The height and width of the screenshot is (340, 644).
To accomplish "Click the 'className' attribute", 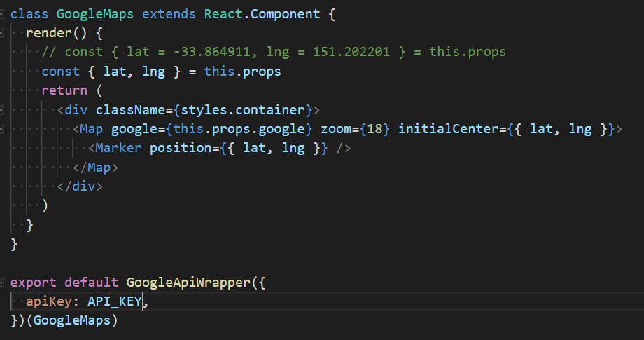I will 130,110.
